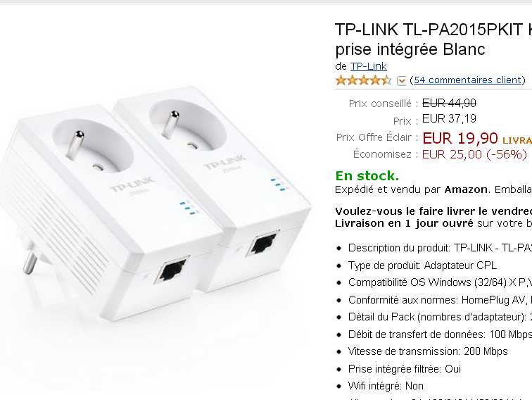Expand the star rating dropdown arrow

click(x=401, y=80)
